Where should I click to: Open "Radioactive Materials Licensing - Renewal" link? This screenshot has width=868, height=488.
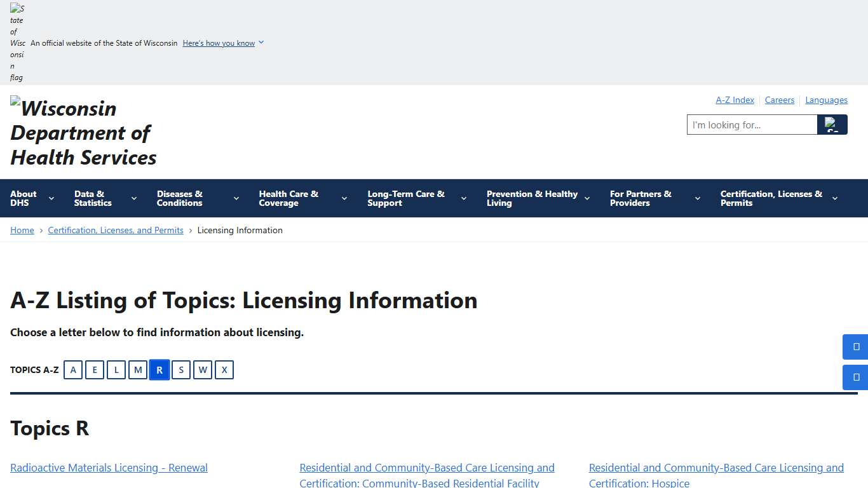click(x=108, y=468)
